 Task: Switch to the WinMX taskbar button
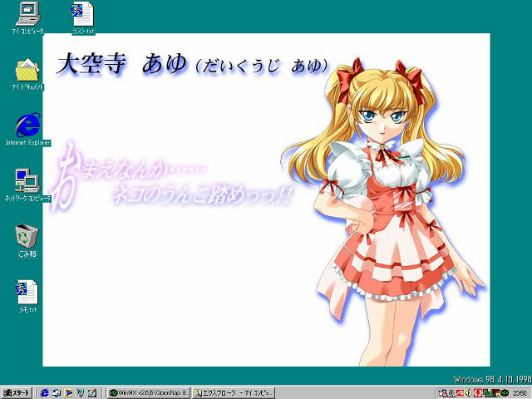148,392
